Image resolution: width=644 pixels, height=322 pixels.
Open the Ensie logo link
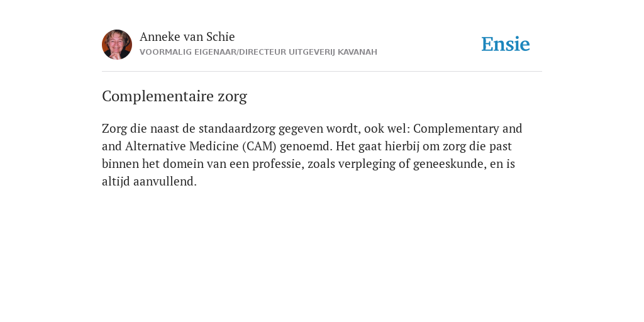pos(506,44)
